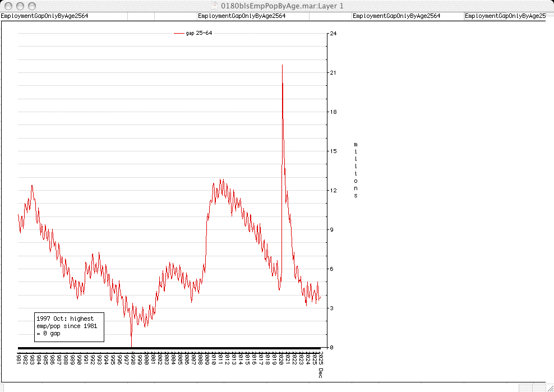Select the leftmost EmploymentGapOnlyByAge2564 header cell

point(44,16)
